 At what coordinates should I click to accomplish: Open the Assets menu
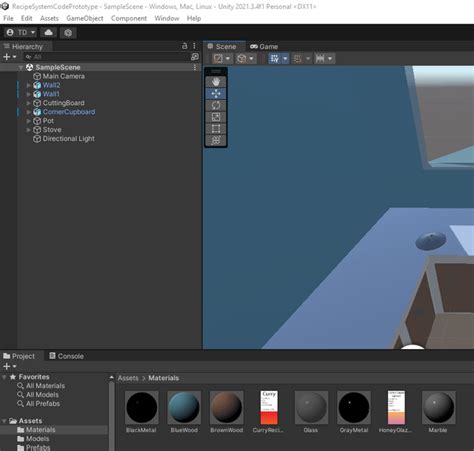[x=49, y=18]
